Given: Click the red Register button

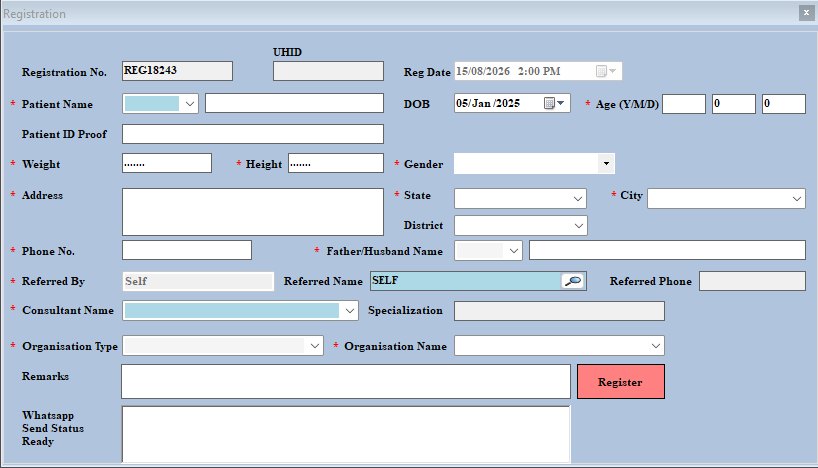Looking at the screenshot, I should [621, 382].
